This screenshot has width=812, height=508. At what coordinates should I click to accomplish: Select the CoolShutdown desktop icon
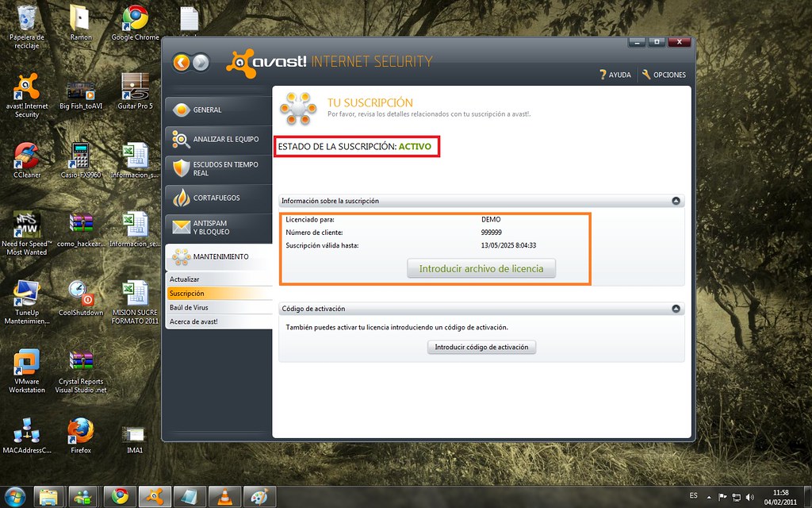81,298
